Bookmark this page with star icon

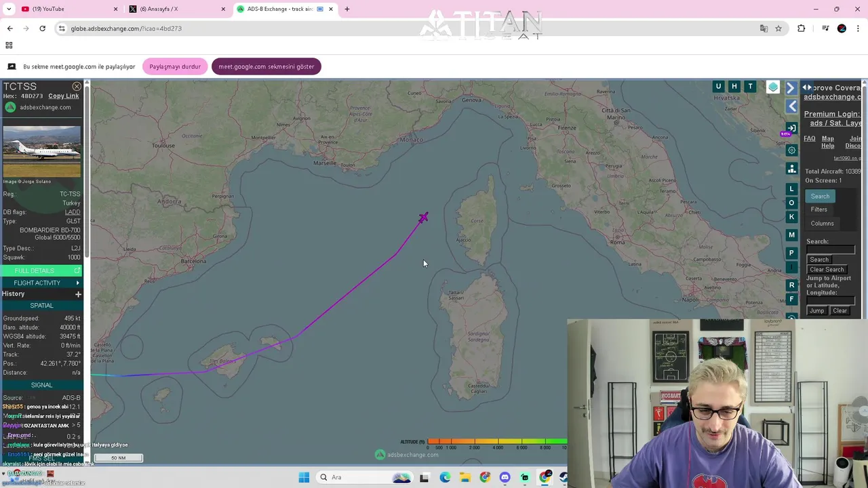click(x=778, y=28)
